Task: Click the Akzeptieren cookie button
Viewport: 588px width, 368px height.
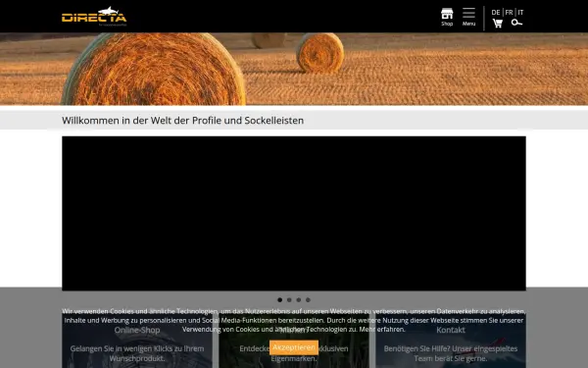Action: pos(294,347)
